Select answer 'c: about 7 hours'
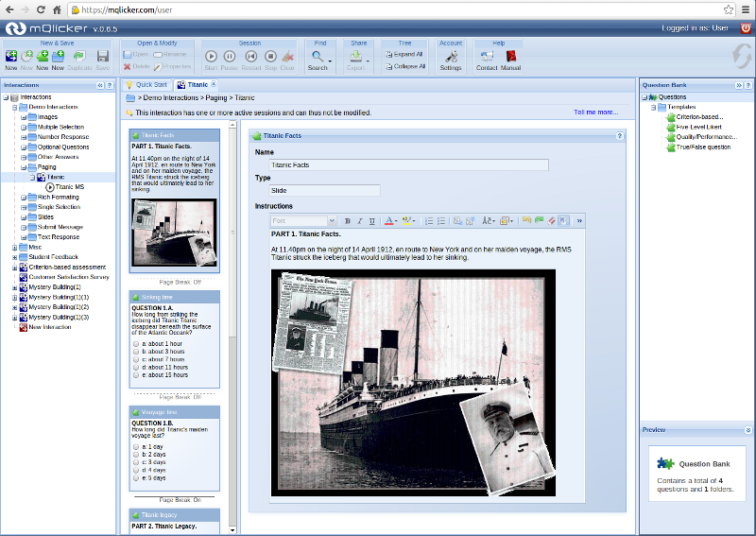This screenshot has height=536, width=756. (136, 359)
